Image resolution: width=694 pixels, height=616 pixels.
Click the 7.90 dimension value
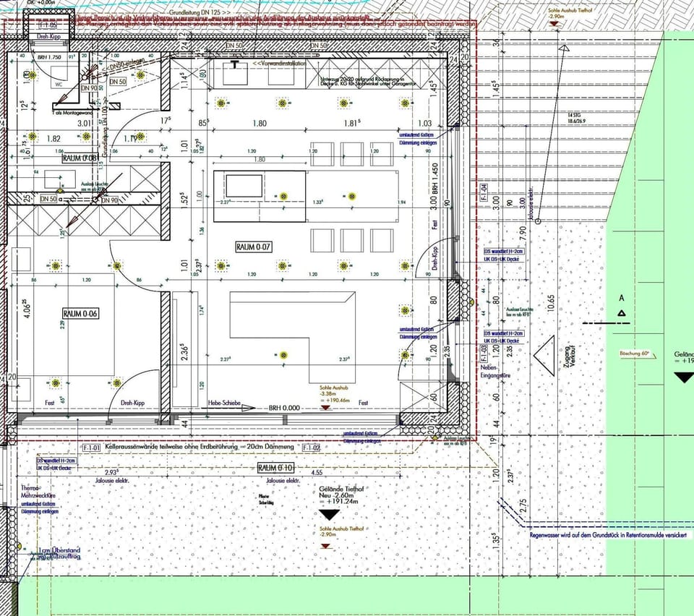[x=523, y=234]
